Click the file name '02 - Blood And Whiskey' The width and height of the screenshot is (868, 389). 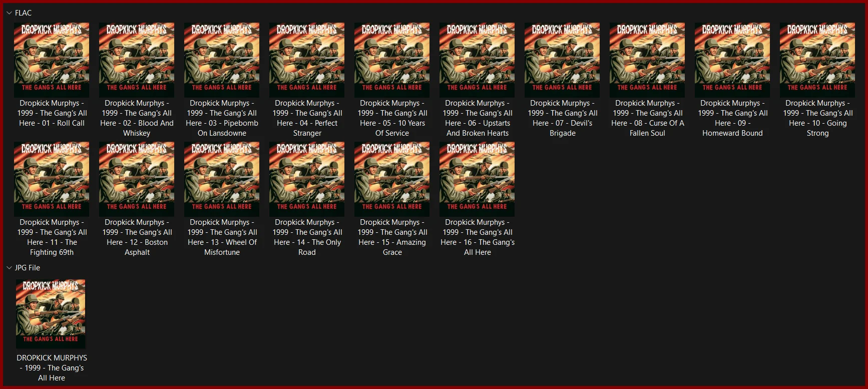[137, 118]
